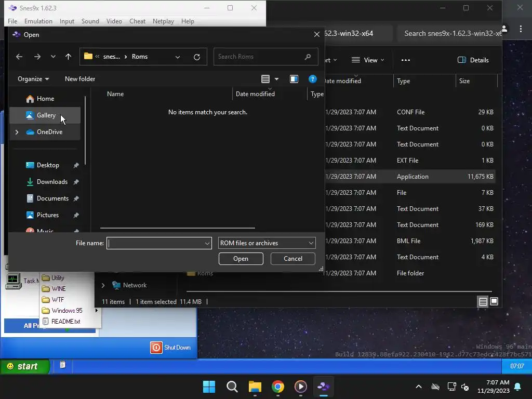Image resolution: width=532 pixels, height=399 pixels.
Task: Sort by Date modified in Open dialog
Action: tap(255, 94)
